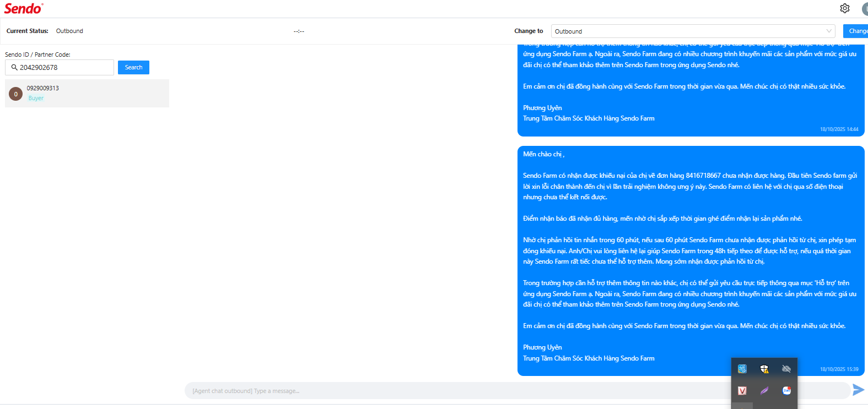The width and height of the screenshot is (868, 409).
Task: Select conversation 0929009313
Action: tap(87, 93)
